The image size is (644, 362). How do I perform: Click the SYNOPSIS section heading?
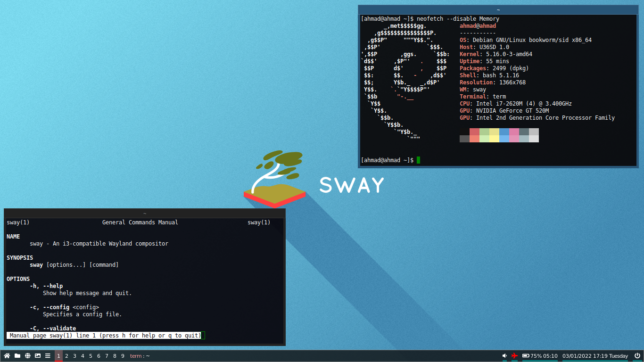click(x=20, y=258)
